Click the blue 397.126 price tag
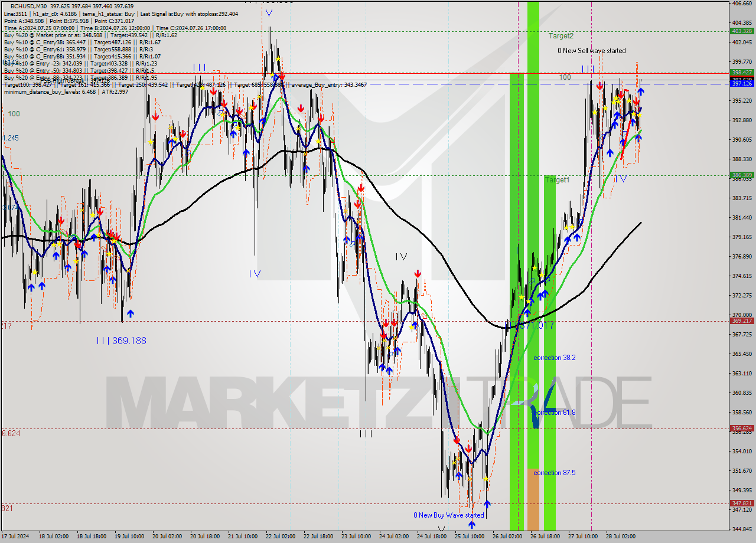 [742, 84]
